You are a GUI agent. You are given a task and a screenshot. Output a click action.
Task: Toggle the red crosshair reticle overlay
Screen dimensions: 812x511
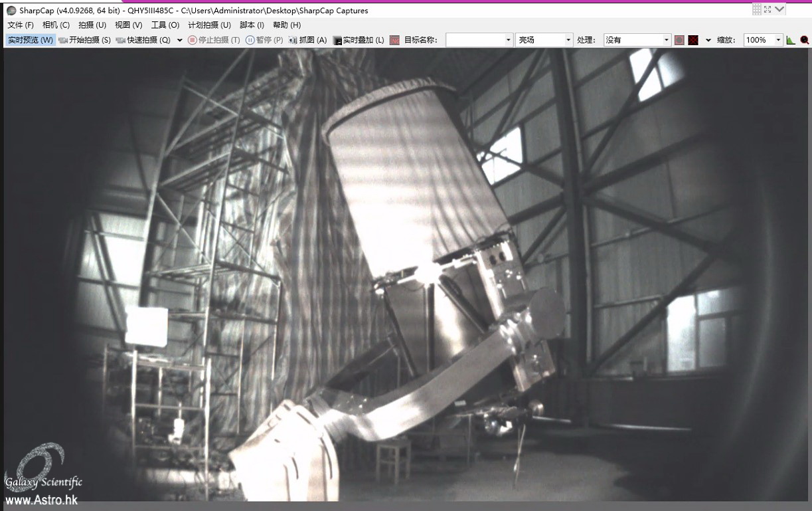point(693,40)
